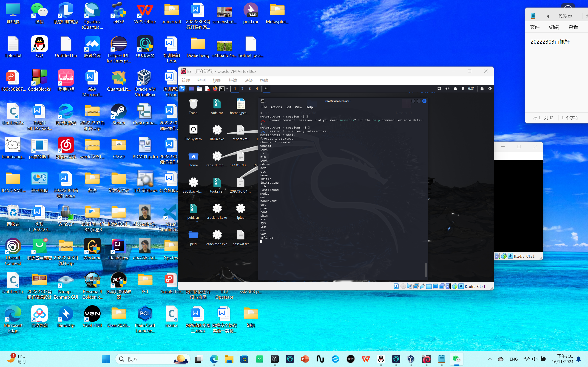The image size is (588, 367).
Task: Open Notepad 文件 menu
Action: click(534, 27)
